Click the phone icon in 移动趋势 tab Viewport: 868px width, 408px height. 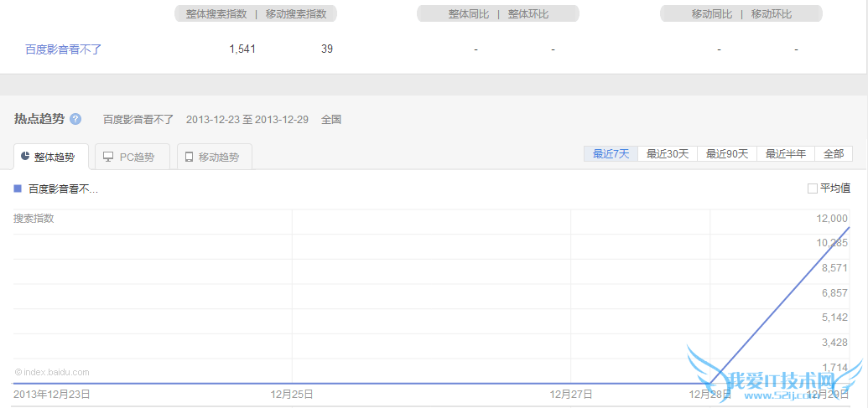coord(189,157)
